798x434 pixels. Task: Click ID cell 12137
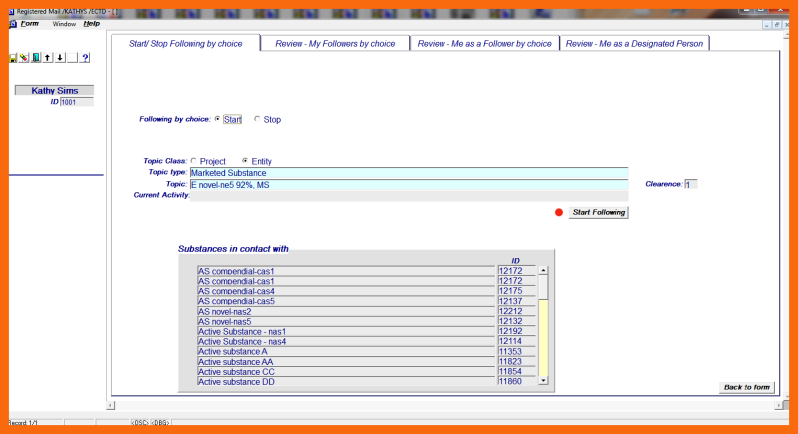click(x=517, y=301)
